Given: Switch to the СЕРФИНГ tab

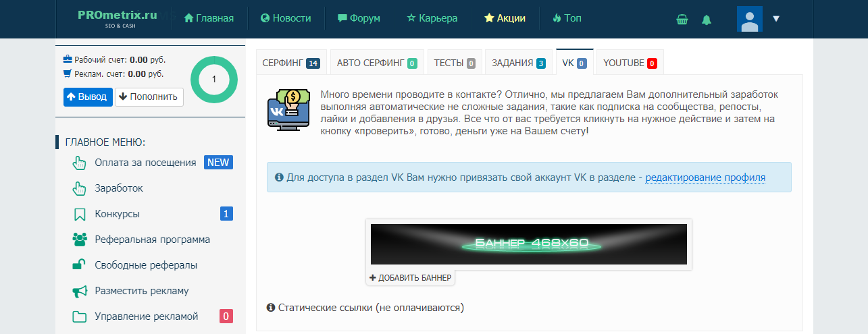Looking at the screenshot, I should pyautogui.click(x=291, y=63).
